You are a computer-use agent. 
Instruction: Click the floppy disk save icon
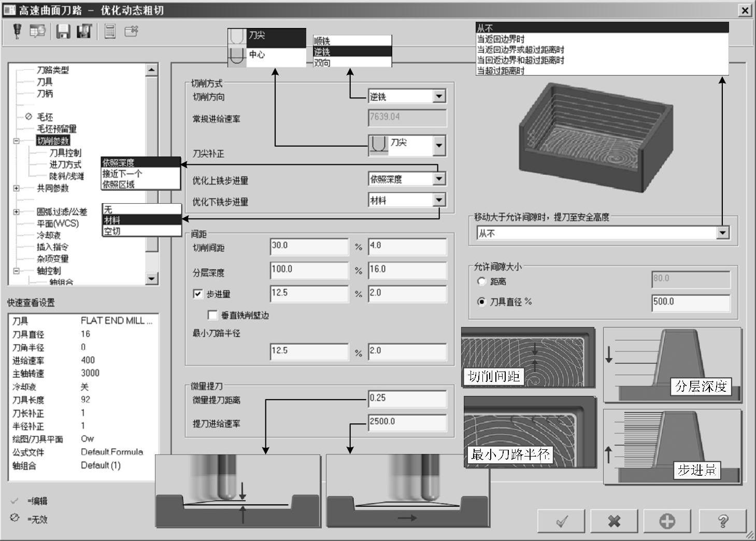(63, 32)
